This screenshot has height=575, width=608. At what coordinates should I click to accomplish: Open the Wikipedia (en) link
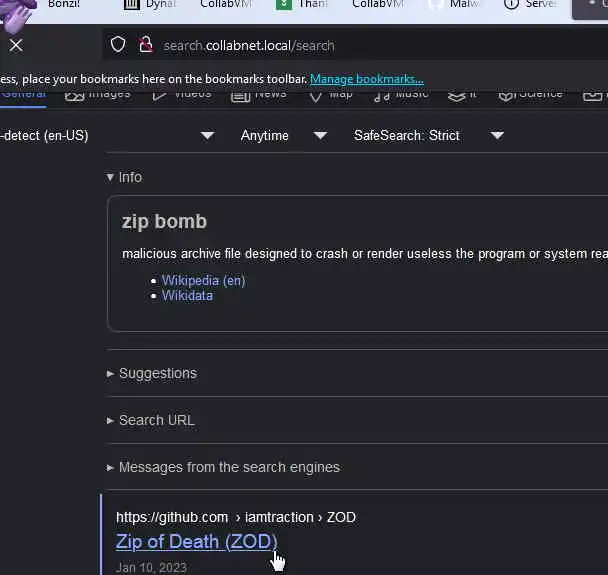coord(204,280)
